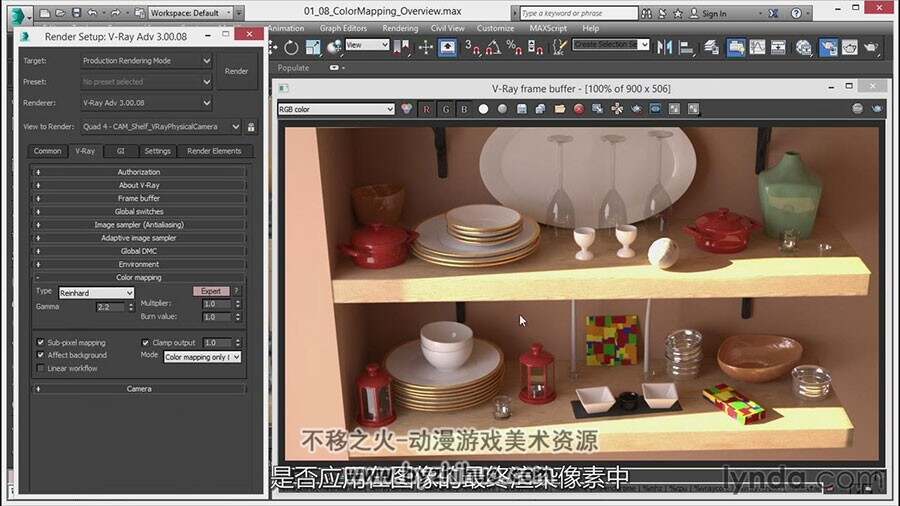Open View to Render dropdown

(161, 127)
